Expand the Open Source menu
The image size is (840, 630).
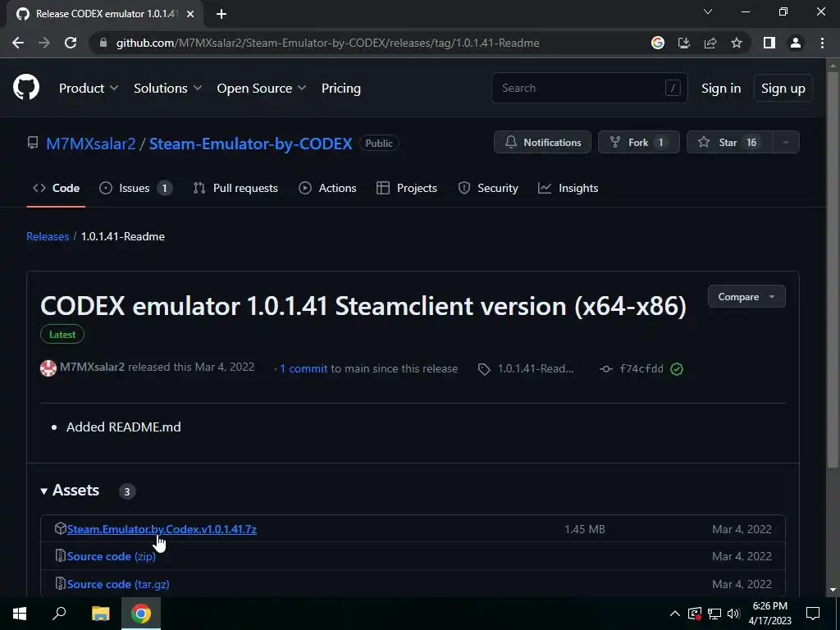pyautogui.click(x=262, y=88)
